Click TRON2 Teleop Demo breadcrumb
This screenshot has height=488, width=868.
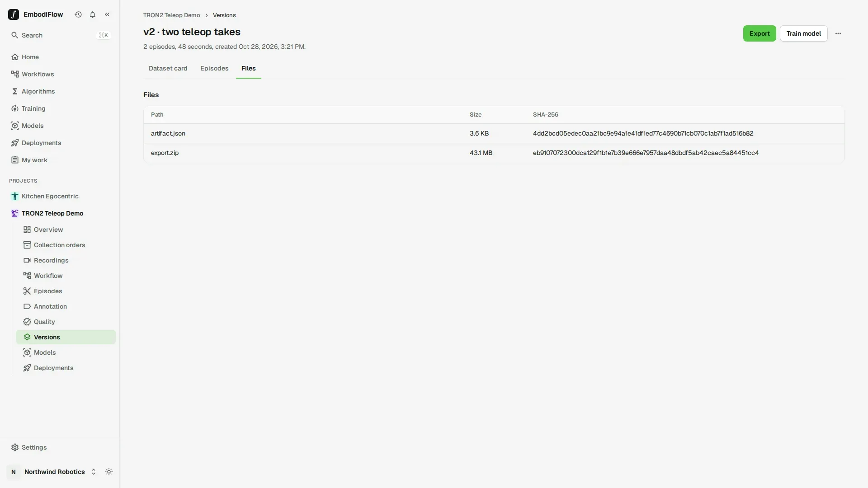coord(171,15)
